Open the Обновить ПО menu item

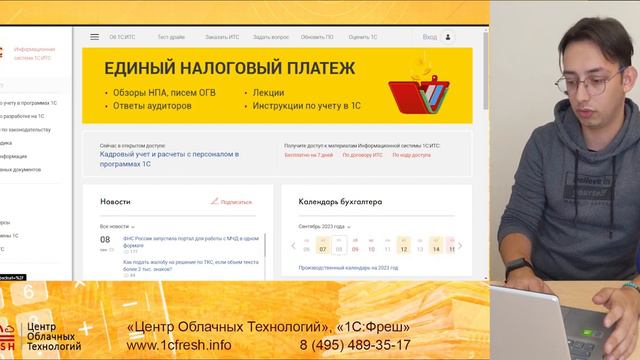(x=317, y=37)
